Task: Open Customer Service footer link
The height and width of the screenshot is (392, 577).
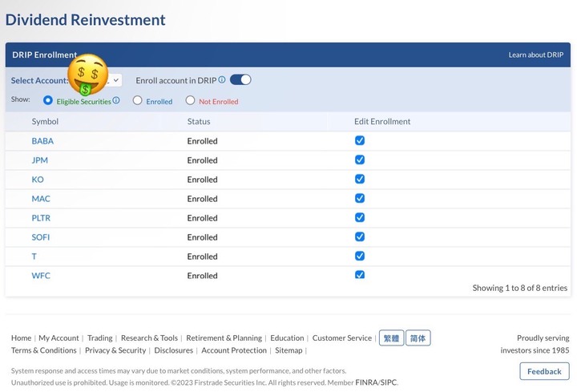Action: coord(342,338)
